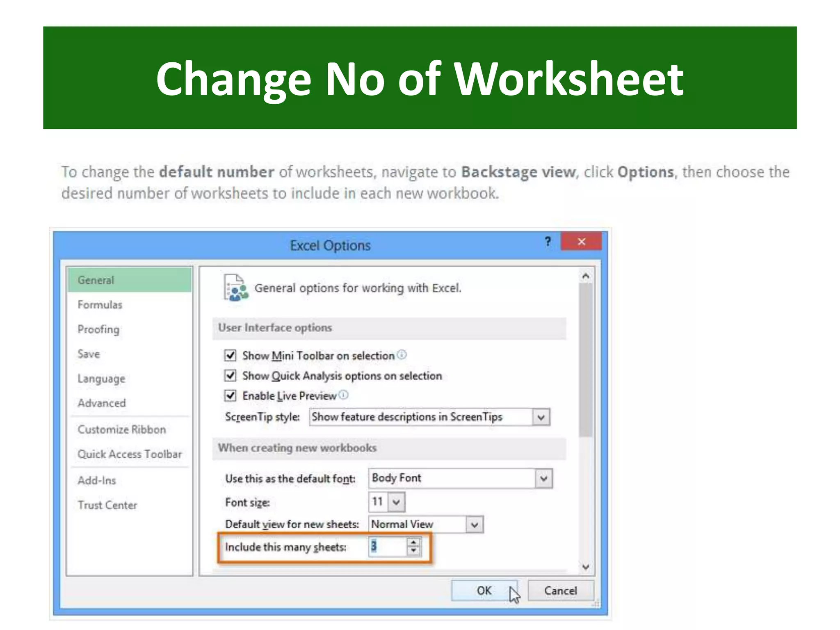The image size is (840, 630).
Task: Open Default view for new sheets dropdown
Action: (x=475, y=525)
